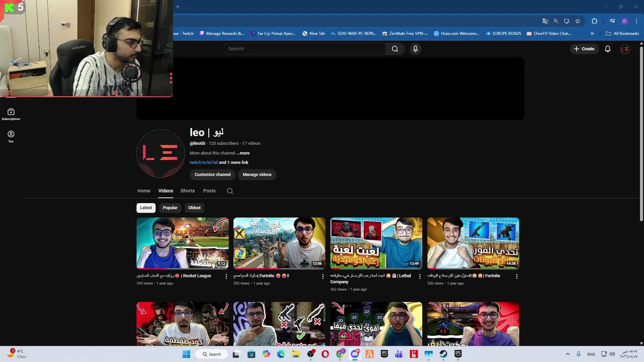Open the Hoxx.com Welcome bookmark
This screenshot has width=644, height=362.
(456, 34)
